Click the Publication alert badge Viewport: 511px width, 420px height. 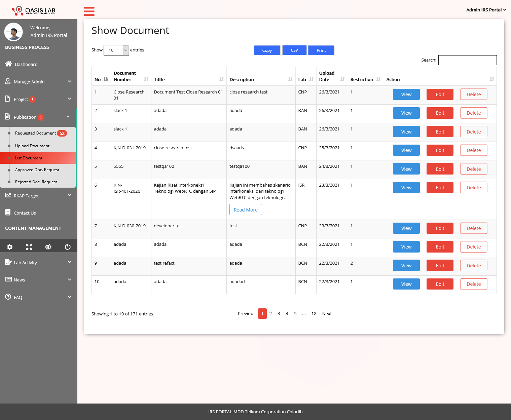click(x=41, y=117)
